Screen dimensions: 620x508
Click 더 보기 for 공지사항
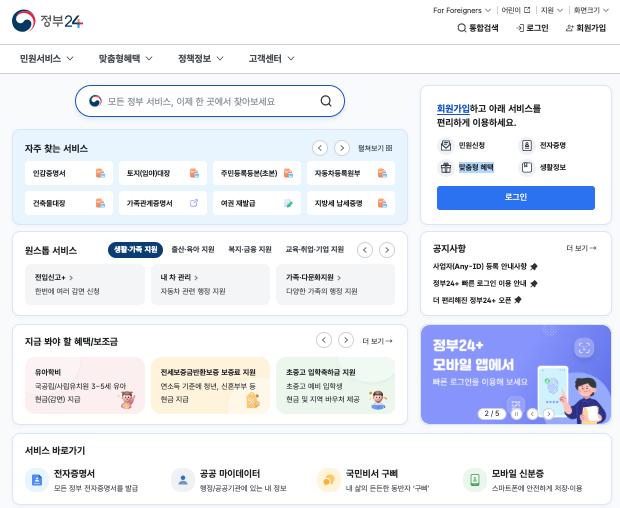click(581, 248)
